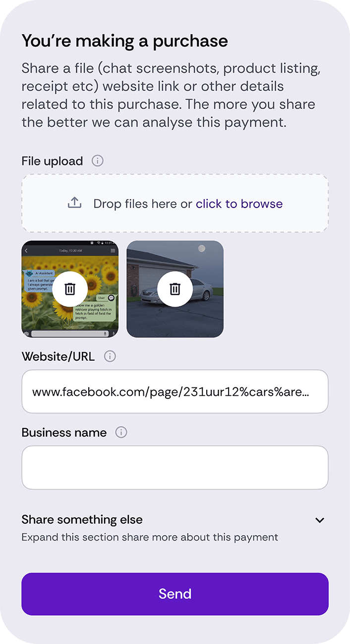Click back arrow inside the chat screenshot
The image size is (350, 644).
click(x=27, y=251)
